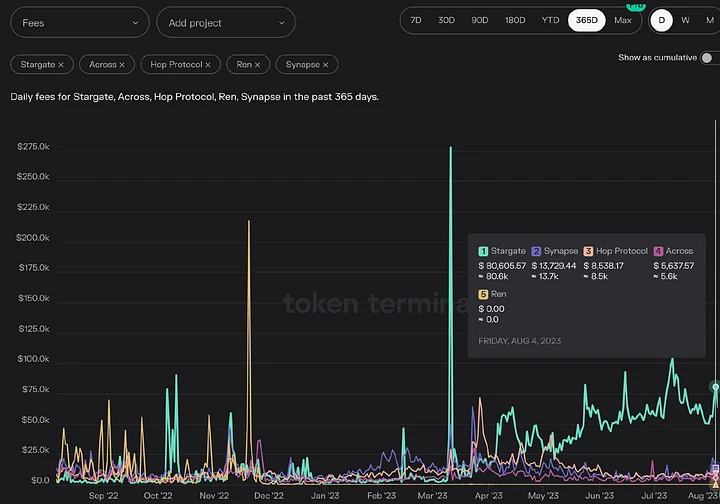Expand the Add project dropdown
Viewport: 720px width, 504px height.
tap(225, 22)
